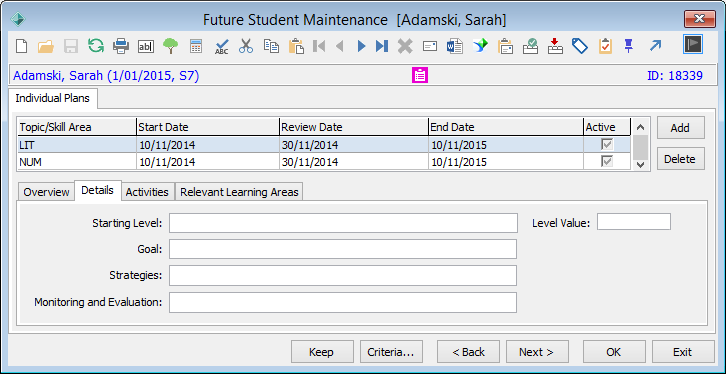Jump to last record arrow
Image resolution: width=726 pixels, height=374 pixels.
(x=382, y=46)
